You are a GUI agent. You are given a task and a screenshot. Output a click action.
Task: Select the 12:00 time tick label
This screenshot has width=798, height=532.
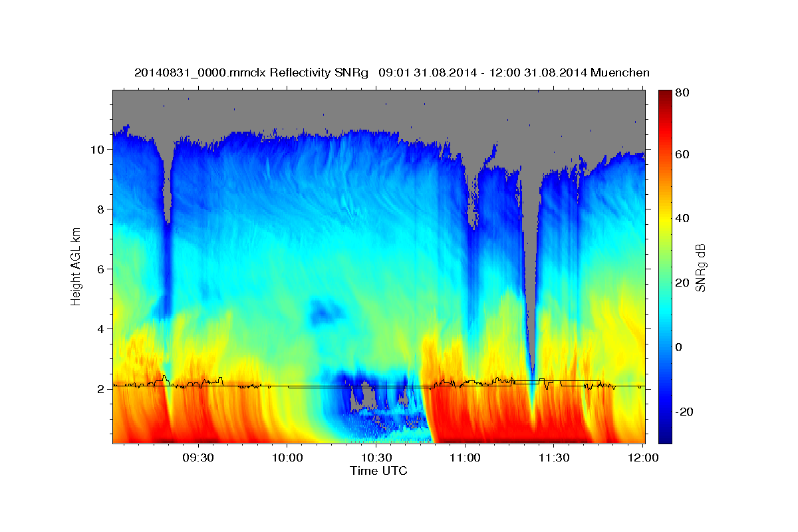tap(643, 458)
